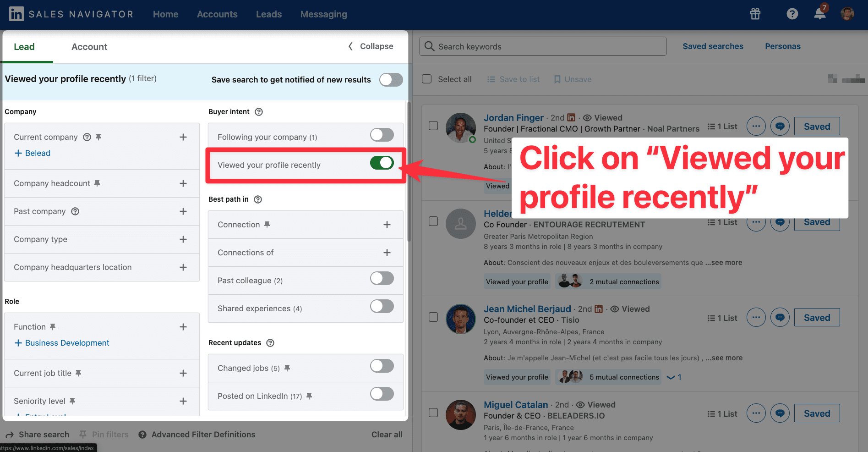The image size is (868, 452).
Task: Click Saved button for Miguel Catalan
Action: point(817,413)
